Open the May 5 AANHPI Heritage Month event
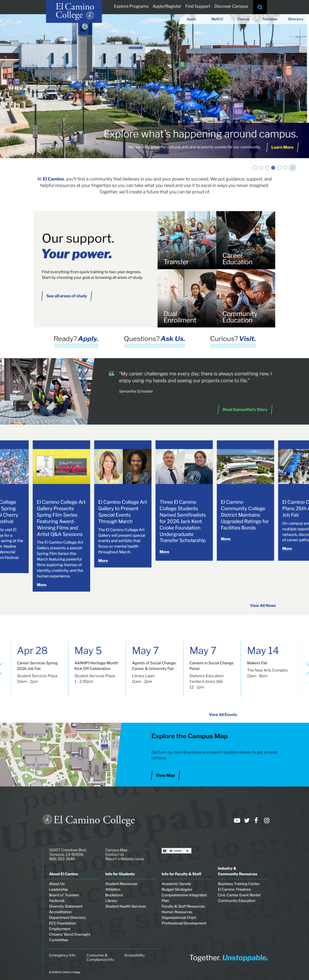Screen dimensions: 309x980 [96, 666]
